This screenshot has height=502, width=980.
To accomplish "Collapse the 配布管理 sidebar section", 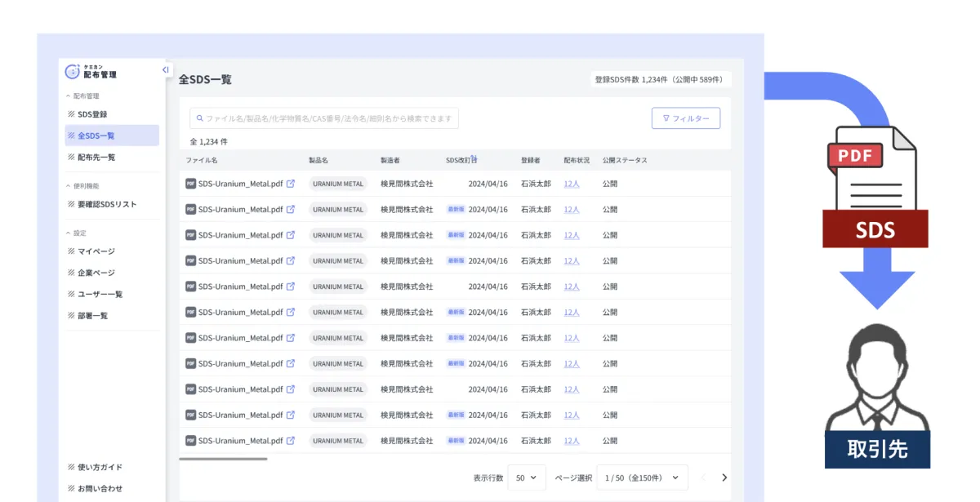I will 69,96.
